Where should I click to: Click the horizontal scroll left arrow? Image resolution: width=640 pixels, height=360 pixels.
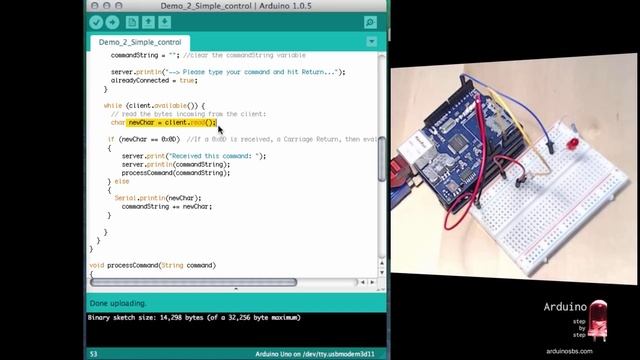click(x=362, y=282)
